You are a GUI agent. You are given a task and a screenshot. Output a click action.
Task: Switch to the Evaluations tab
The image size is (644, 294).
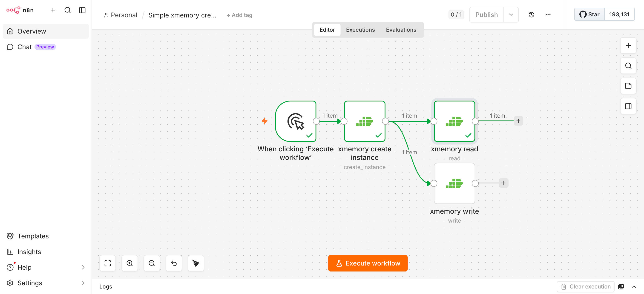coord(401,30)
